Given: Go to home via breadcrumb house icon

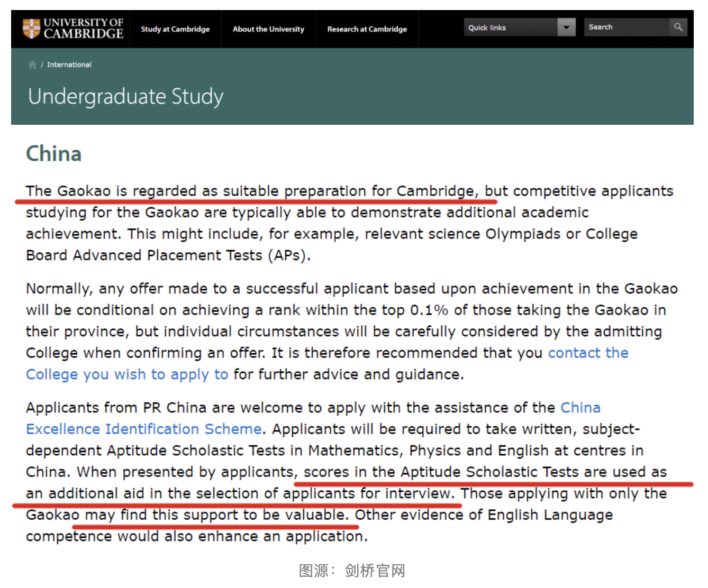Looking at the screenshot, I should point(32,65).
